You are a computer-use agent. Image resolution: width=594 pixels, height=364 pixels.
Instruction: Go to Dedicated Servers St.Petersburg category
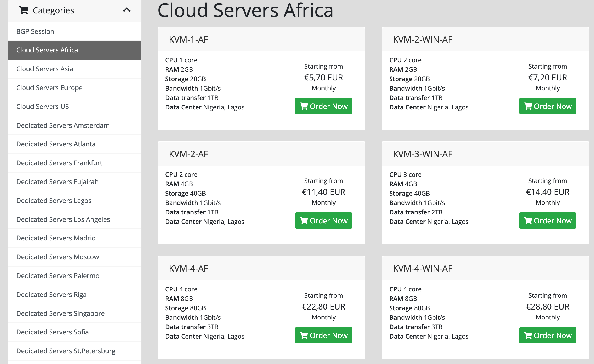pyautogui.click(x=66, y=351)
